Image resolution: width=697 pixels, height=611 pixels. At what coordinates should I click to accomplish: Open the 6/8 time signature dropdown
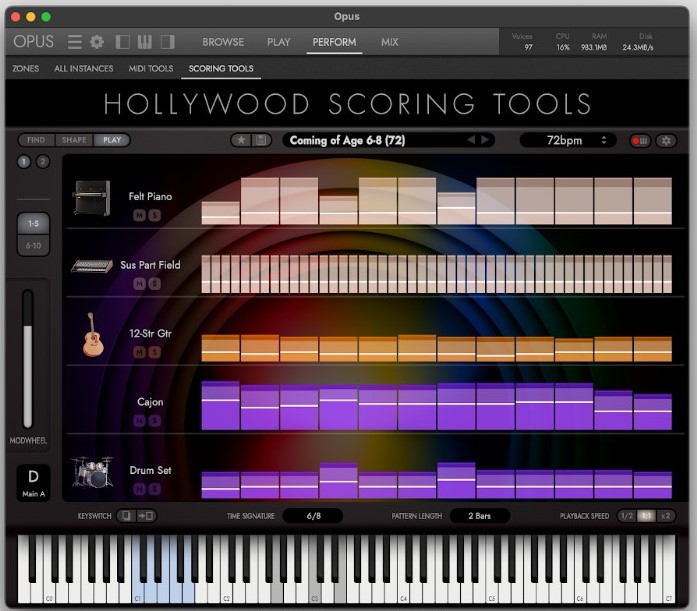click(313, 516)
